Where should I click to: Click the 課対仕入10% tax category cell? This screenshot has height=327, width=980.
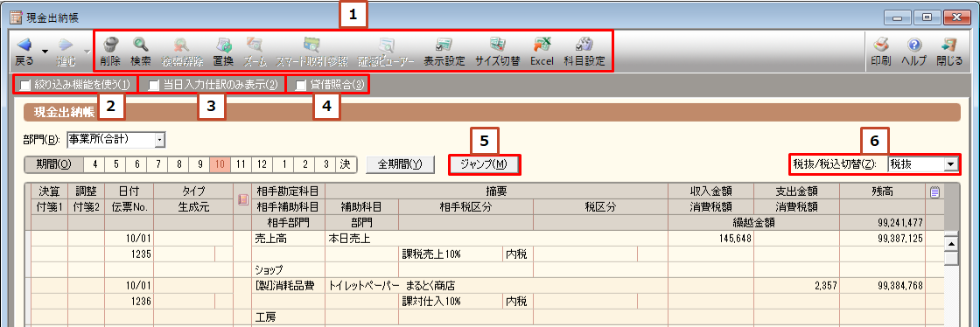point(451,302)
